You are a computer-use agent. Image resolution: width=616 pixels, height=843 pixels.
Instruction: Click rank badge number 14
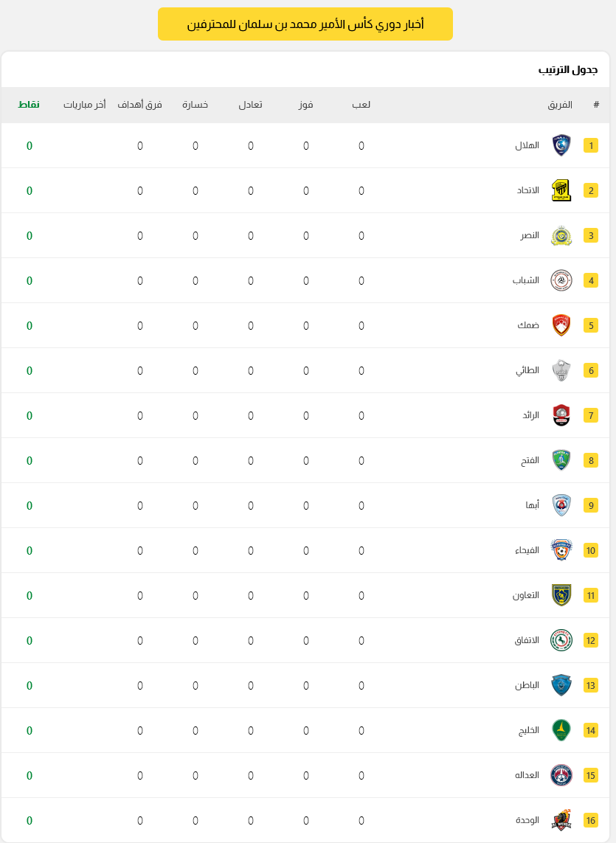point(591,731)
